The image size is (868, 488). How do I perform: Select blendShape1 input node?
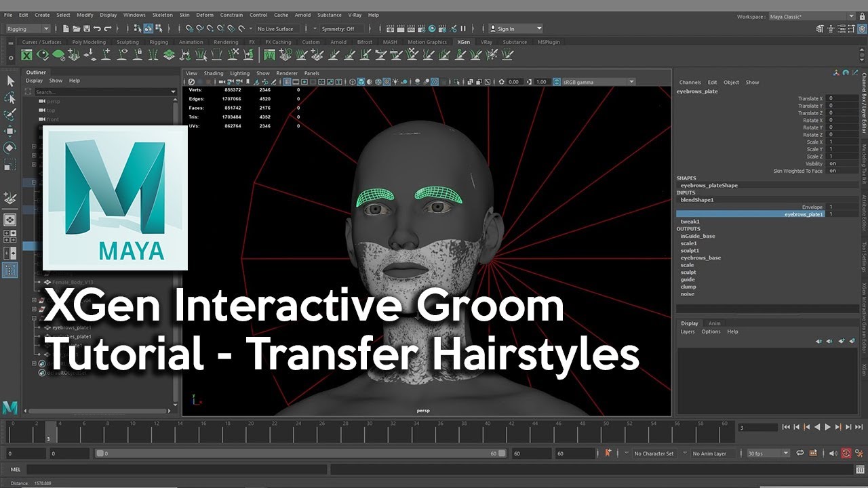click(x=697, y=200)
